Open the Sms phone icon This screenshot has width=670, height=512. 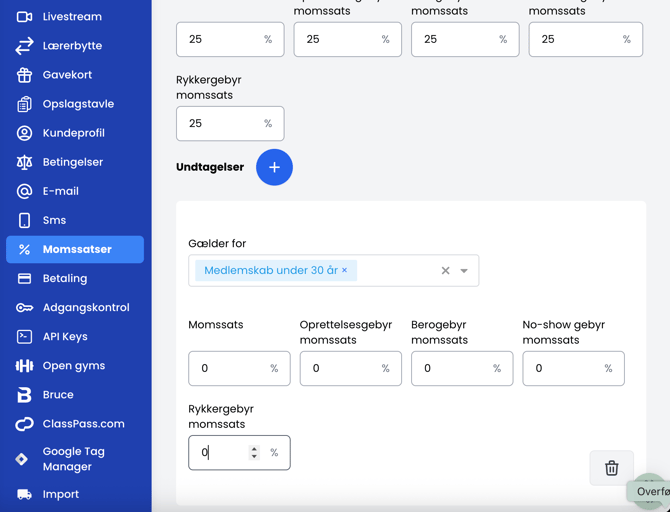[x=24, y=220]
